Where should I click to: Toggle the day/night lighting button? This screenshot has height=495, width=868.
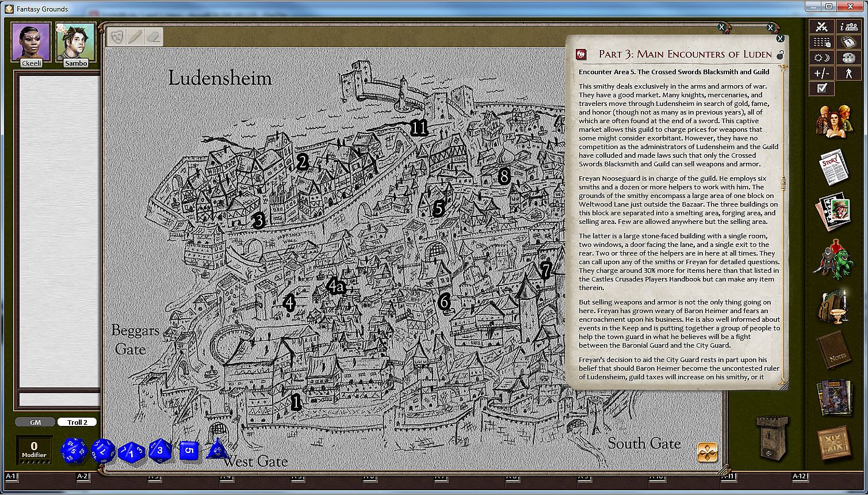[821, 58]
